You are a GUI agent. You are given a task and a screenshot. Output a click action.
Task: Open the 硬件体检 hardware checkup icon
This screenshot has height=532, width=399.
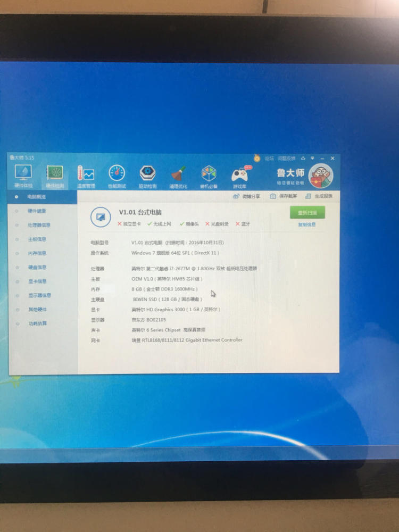(x=23, y=177)
